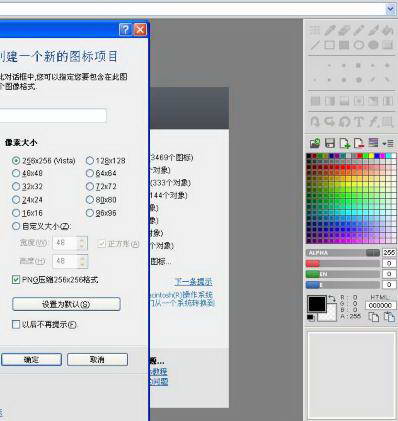The image size is (398, 421).
Task: Click the "144个对象)" text in background window
Action: point(169,195)
